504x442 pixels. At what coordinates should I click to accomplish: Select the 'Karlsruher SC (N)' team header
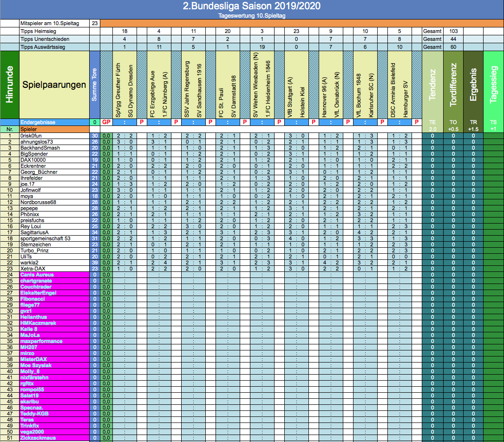point(371,95)
